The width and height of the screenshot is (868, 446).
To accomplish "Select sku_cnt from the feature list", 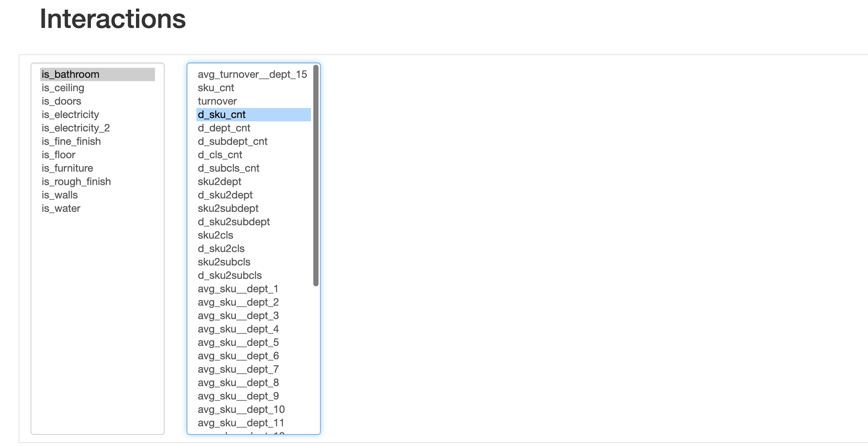I will tap(216, 87).
